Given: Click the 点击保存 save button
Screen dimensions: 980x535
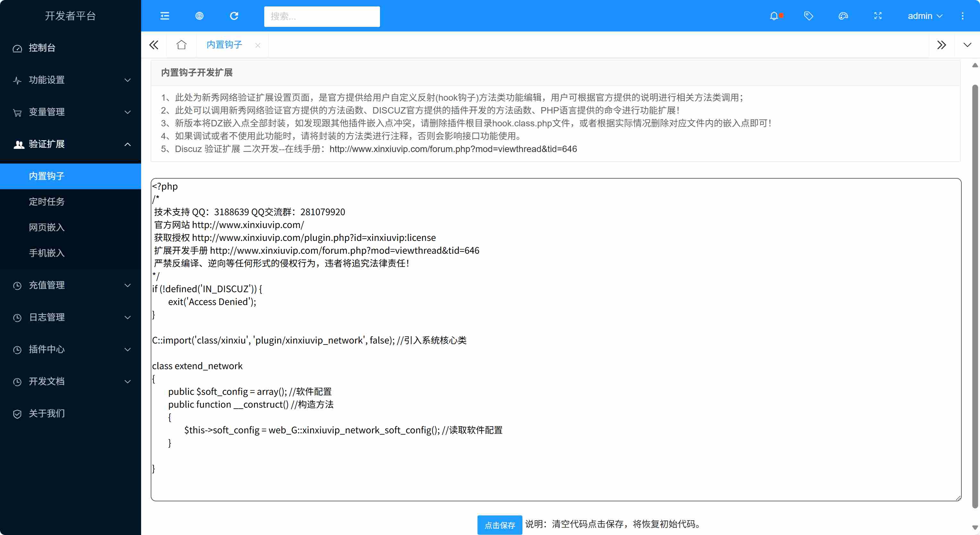Looking at the screenshot, I should pyautogui.click(x=499, y=525).
